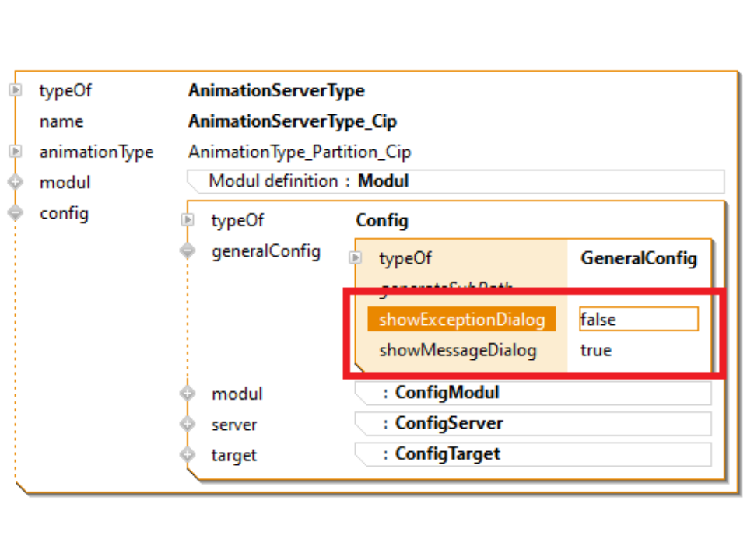The width and height of the screenshot is (747, 560).
Task: Toggle the showMessageDialog true value
Action: click(596, 350)
